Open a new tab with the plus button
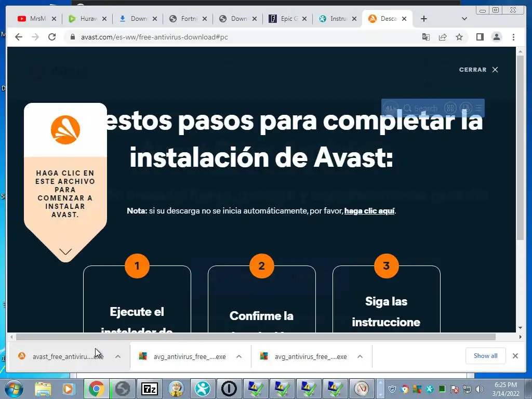This screenshot has height=399, width=532. 424,19
